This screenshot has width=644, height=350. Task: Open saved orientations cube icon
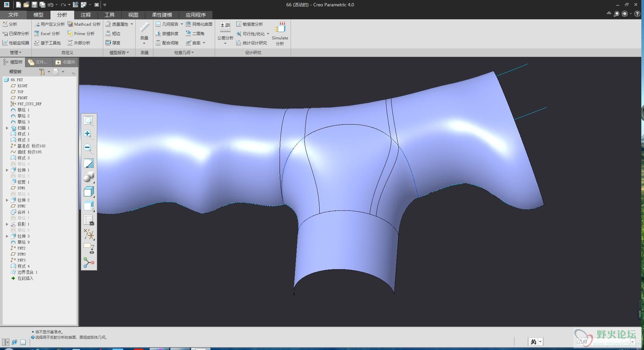[89, 192]
